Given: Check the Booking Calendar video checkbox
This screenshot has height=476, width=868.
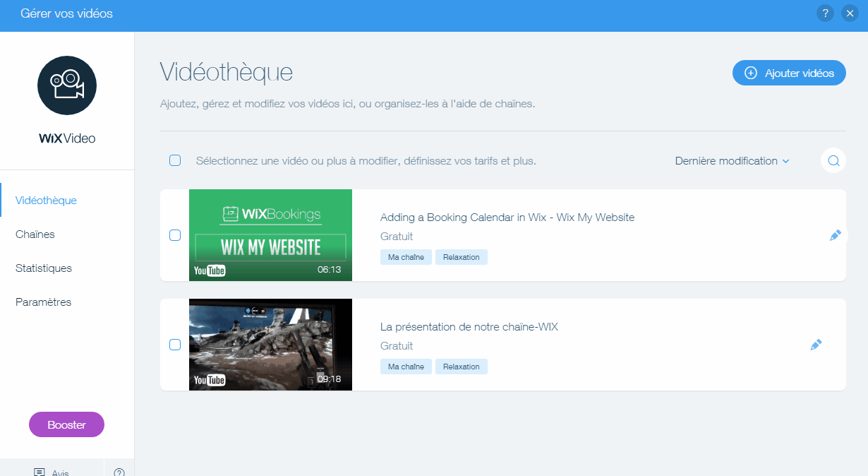Looking at the screenshot, I should tap(175, 235).
